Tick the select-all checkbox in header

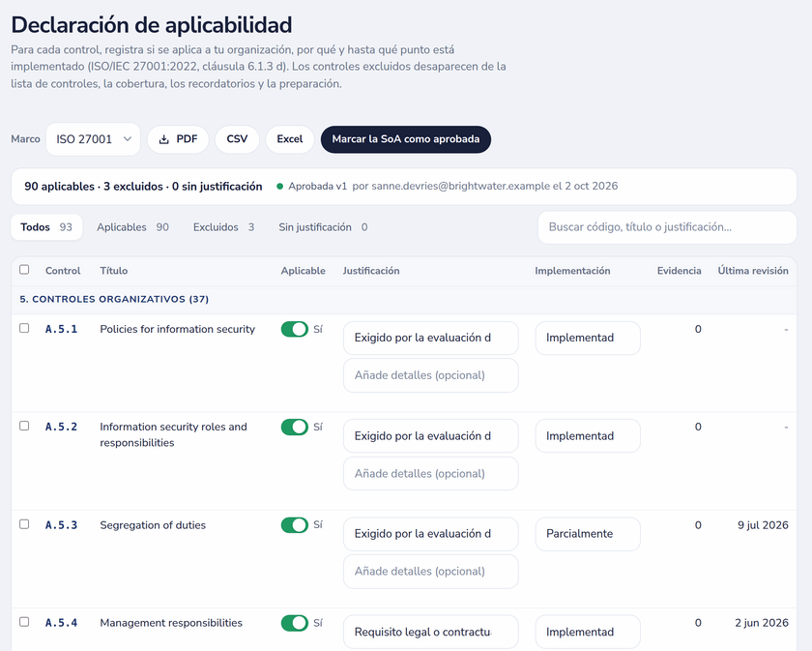pos(24,270)
